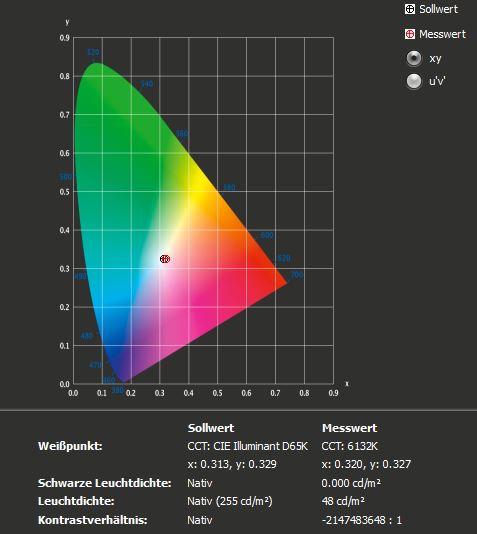The height and width of the screenshot is (534, 477).
Task: Click the Messwert column header
Action: point(349,428)
